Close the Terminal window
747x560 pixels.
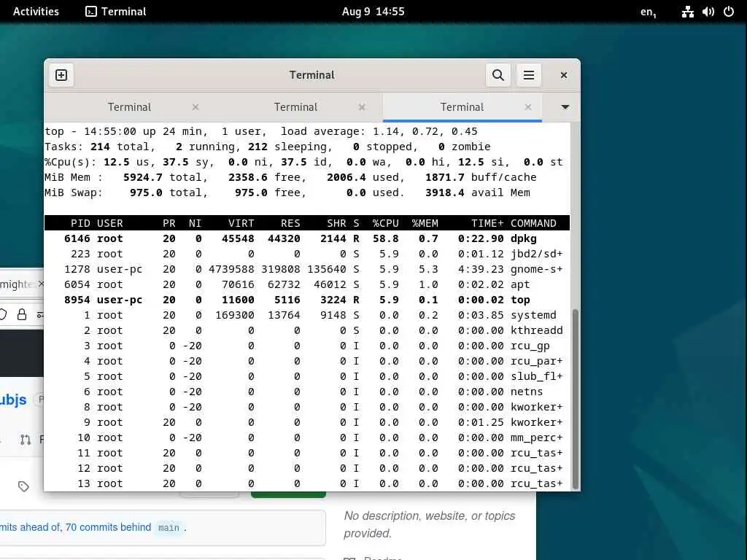point(564,75)
